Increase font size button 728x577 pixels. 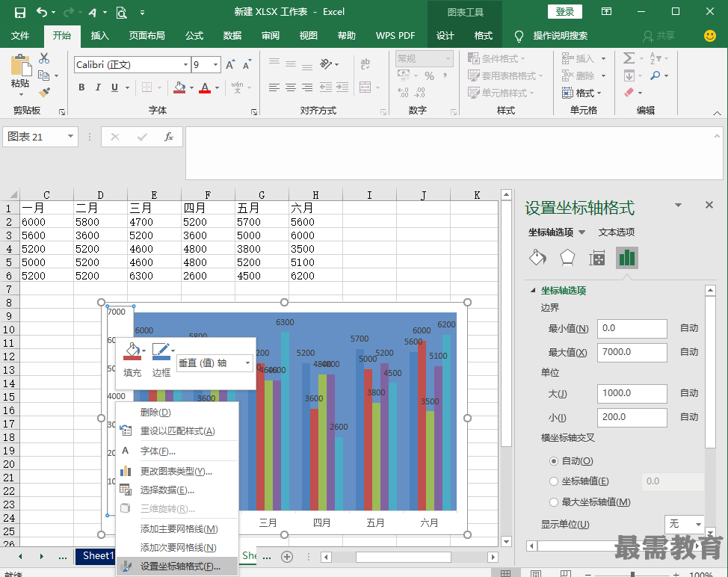[x=230, y=64]
